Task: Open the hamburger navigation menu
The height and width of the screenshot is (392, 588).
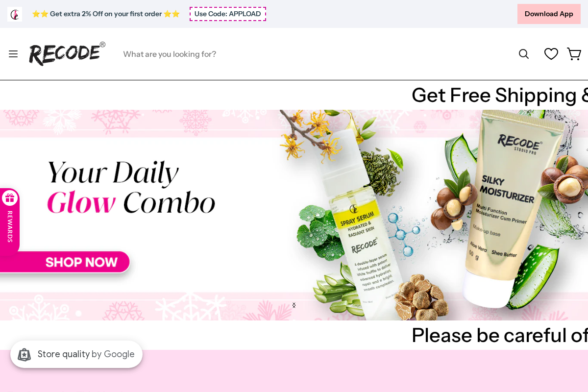Action: click(13, 54)
